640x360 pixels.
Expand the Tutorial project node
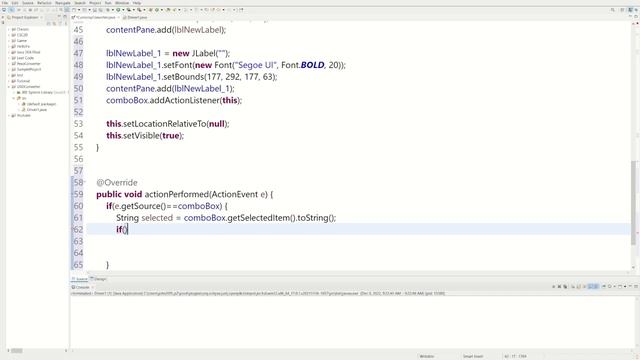[9, 81]
